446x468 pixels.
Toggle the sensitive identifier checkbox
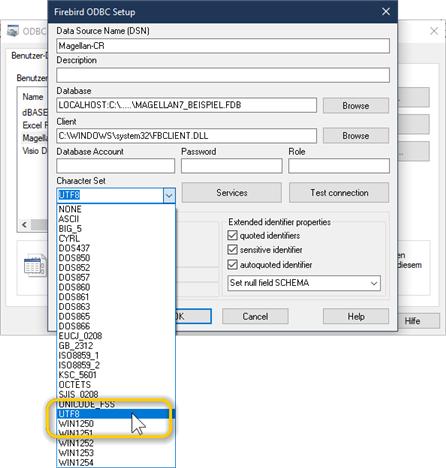(232, 250)
